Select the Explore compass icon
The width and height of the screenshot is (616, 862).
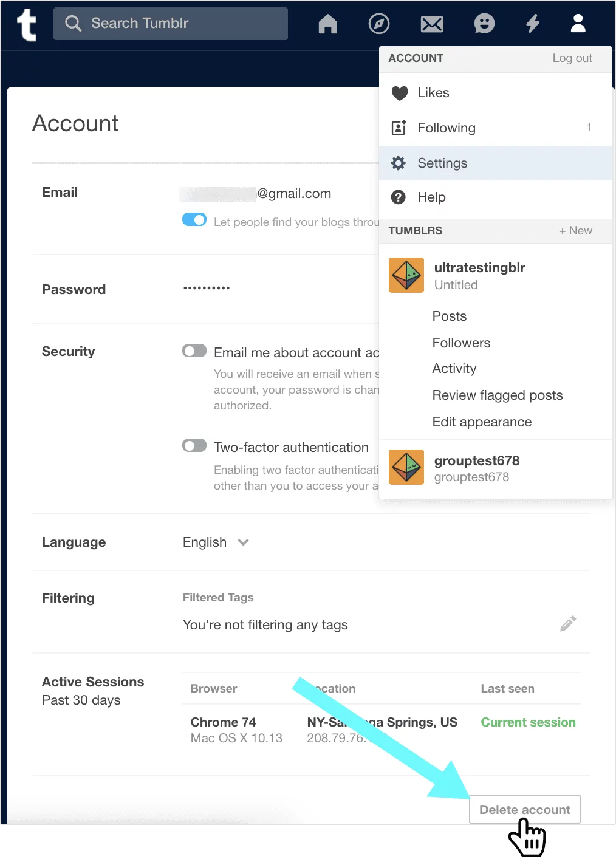tap(379, 24)
